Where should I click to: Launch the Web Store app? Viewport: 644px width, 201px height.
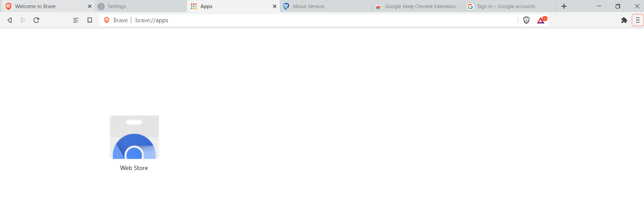click(x=134, y=137)
